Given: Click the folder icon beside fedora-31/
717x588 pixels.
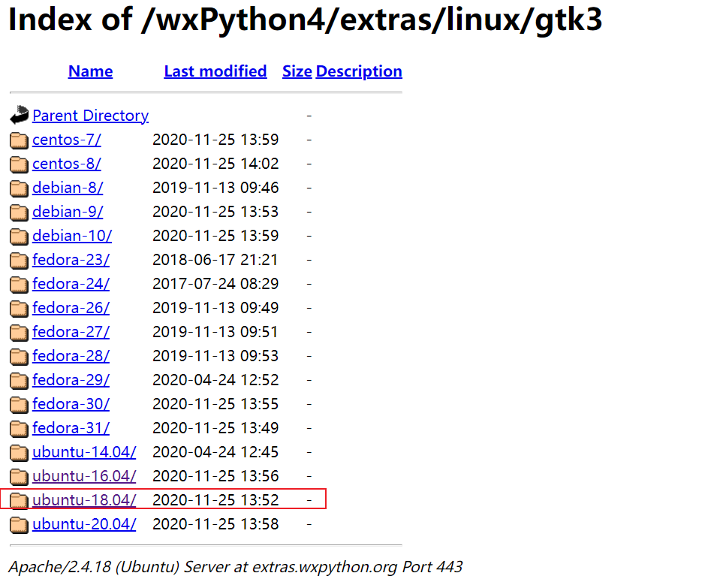Looking at the screenshot, I should [20, 429].
